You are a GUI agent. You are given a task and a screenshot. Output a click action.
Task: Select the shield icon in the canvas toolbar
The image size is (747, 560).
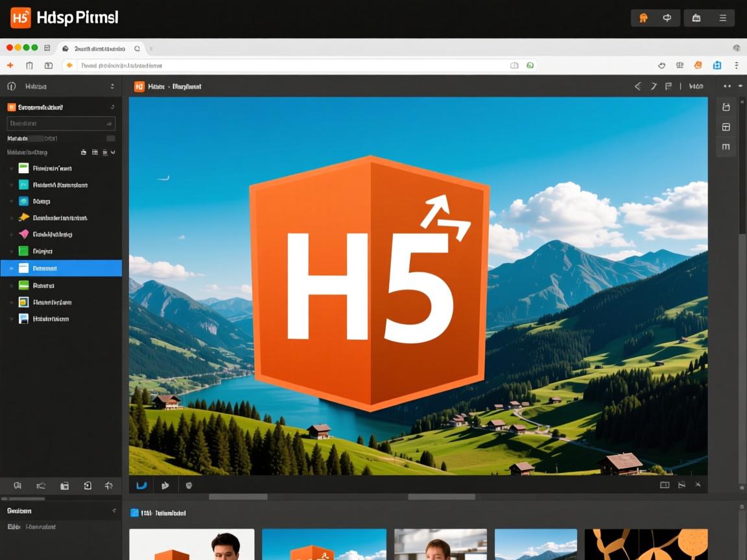189,485
